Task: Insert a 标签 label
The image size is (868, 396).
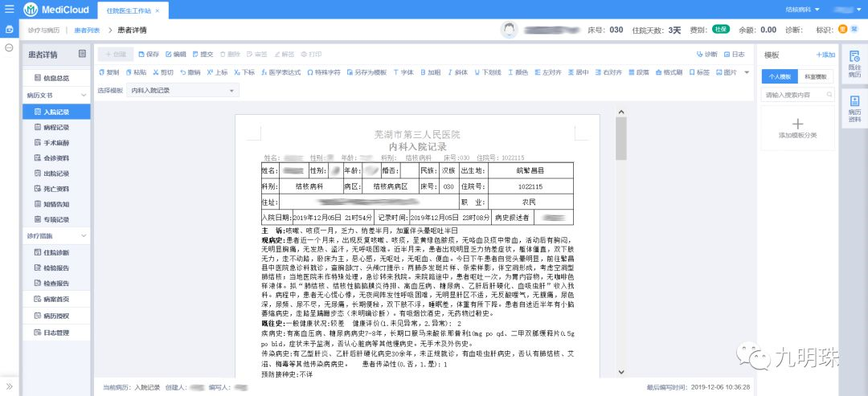Action: click(699, 72)
